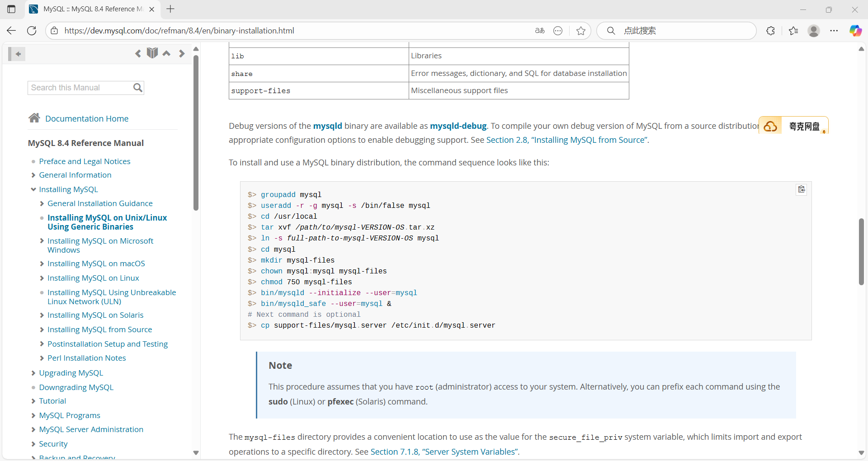The width and height of the screenshot is (868, 461).
Task: Add this page to favorites star
Action: point(581,31)
